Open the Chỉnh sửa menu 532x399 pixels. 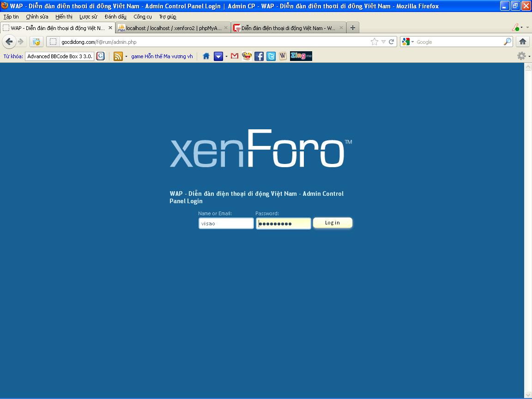click(37, 17)
